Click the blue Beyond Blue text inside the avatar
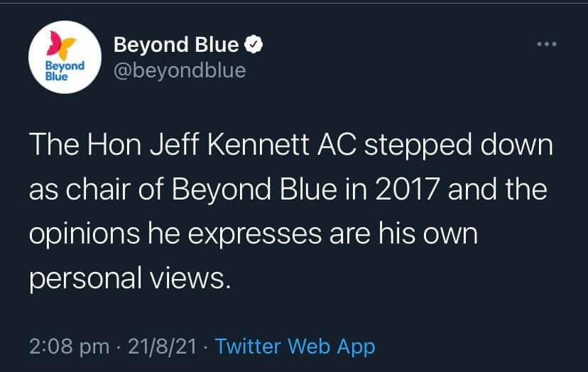The height and width of the screenshot is (372, 588). (65, 70)
